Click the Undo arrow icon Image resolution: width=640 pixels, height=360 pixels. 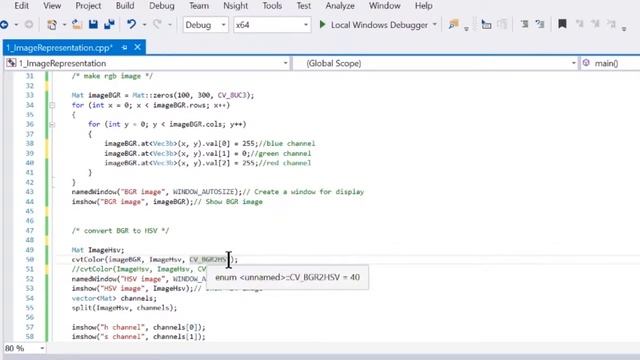(131, 25)
